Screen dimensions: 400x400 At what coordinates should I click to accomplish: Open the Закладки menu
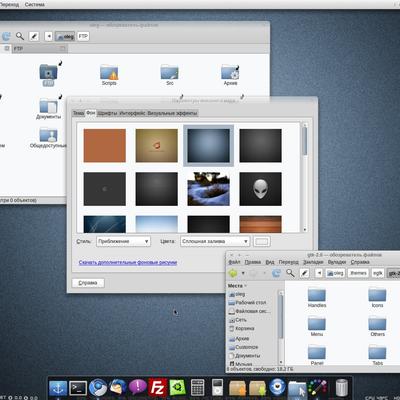tap(313, 262)
